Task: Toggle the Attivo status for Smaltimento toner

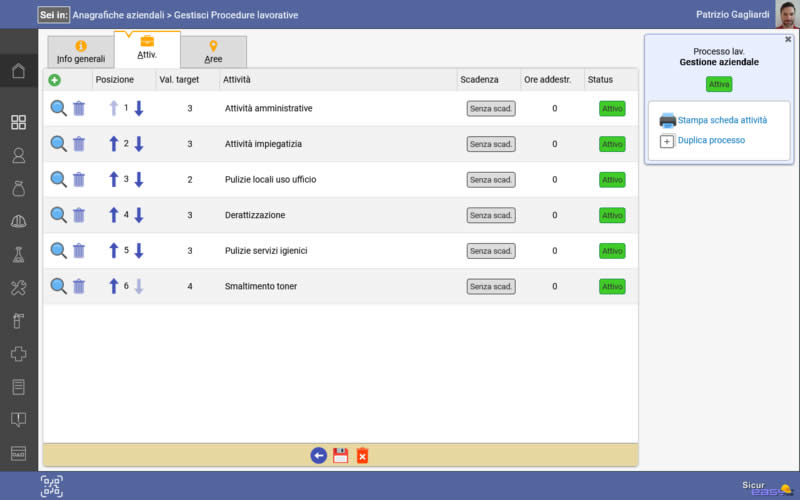Action: point(612,287)
